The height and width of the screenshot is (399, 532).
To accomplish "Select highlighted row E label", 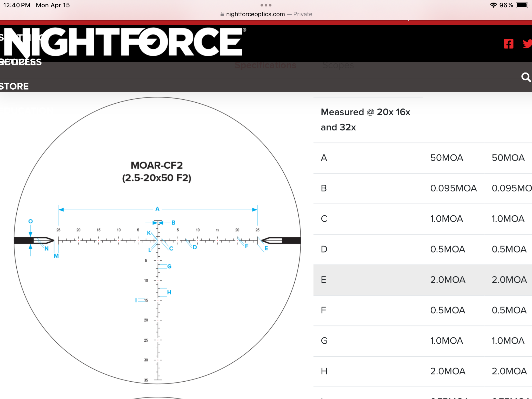I will tap(323, 280).
